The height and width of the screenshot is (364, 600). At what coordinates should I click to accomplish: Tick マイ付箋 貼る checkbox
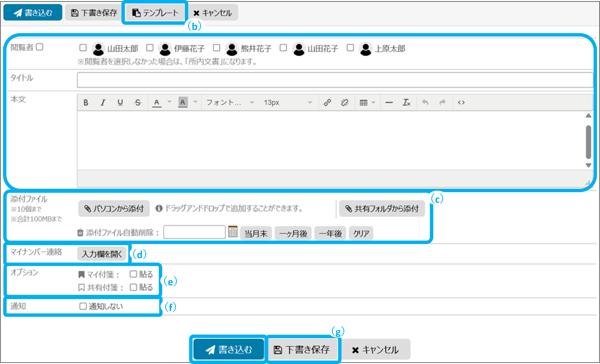point(133,274)
